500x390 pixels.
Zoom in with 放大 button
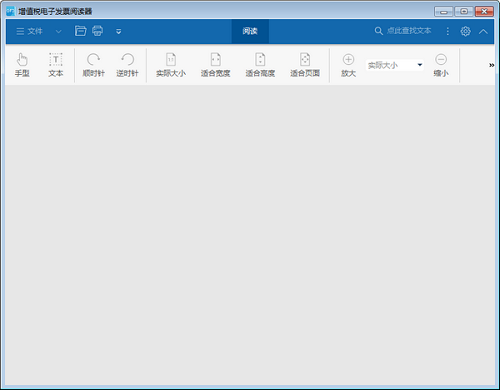point(348,65)
